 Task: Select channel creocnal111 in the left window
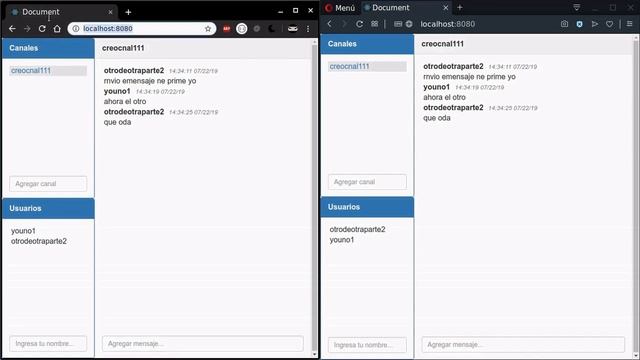click(48, 71)
